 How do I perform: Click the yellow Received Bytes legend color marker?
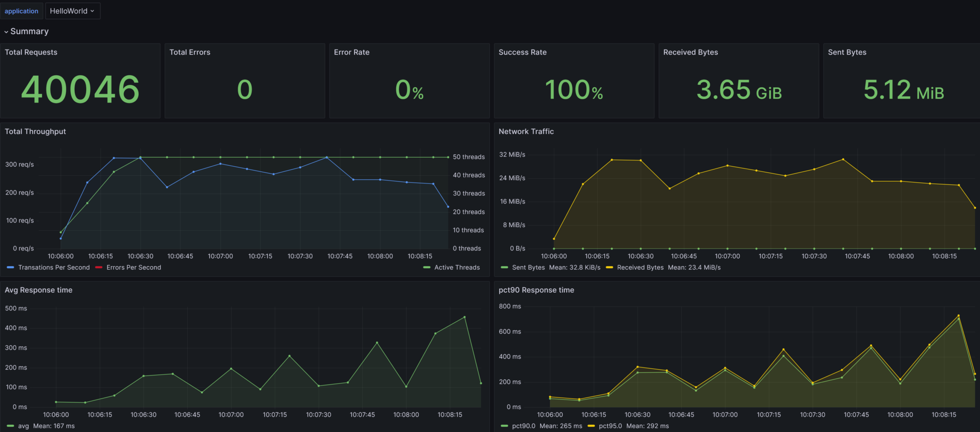pyautogui.click(x=609, y=268)
